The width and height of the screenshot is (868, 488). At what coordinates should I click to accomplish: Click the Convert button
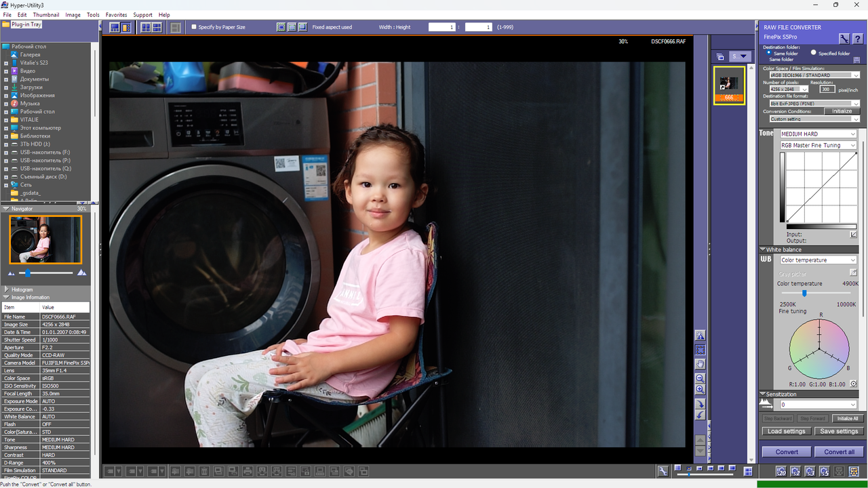[787, 451]
